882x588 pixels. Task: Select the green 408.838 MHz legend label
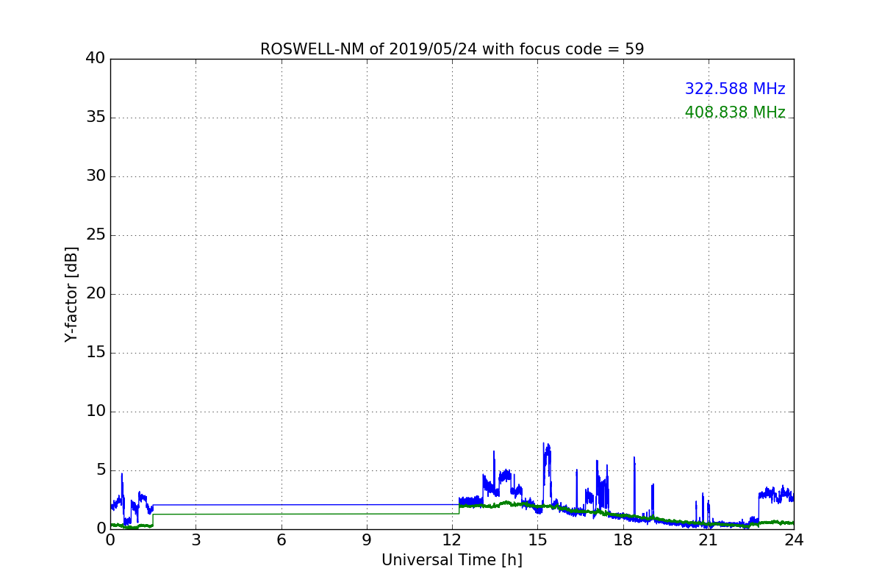tap(735, 112)
